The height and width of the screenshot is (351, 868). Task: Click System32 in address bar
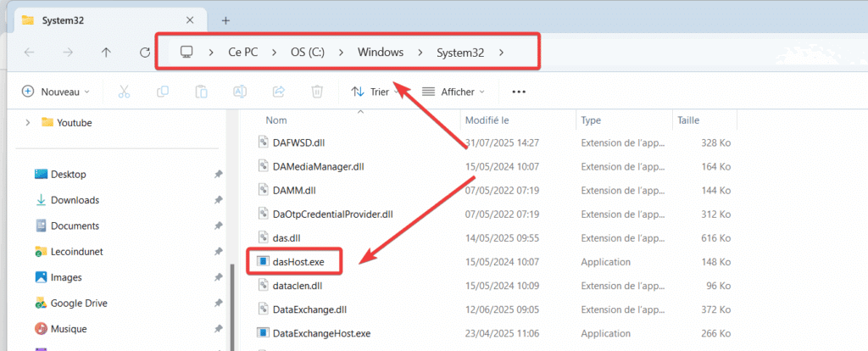(460, 53)
